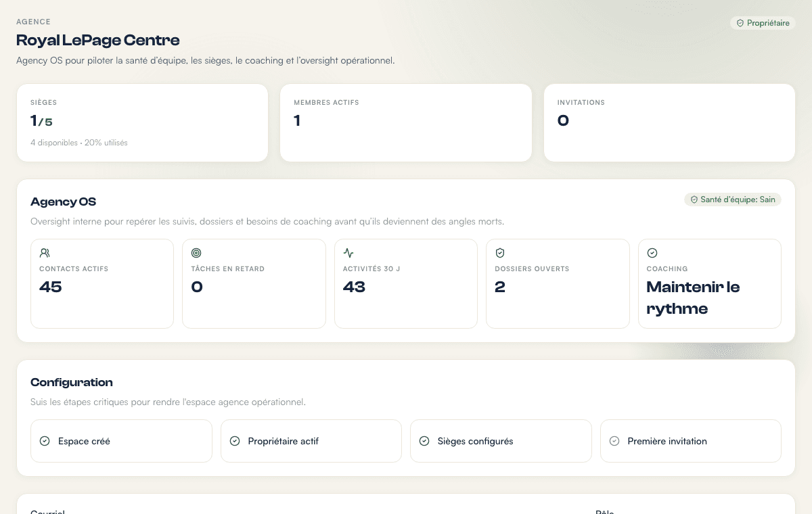Click the Maintenir le rythme coaching text
The image size is (812, 514).
[693, 298]
